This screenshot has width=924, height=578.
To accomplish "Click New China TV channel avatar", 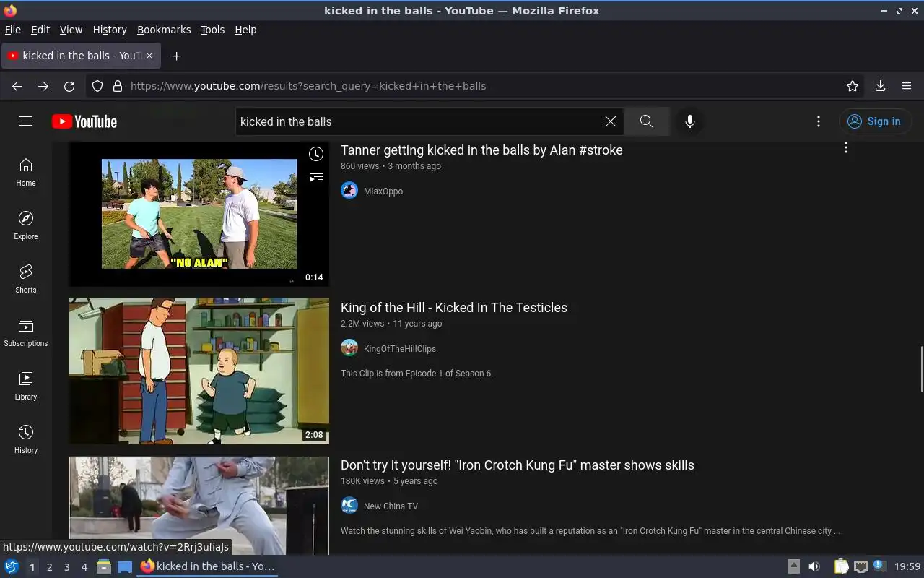I will click(x=349, y=506).
